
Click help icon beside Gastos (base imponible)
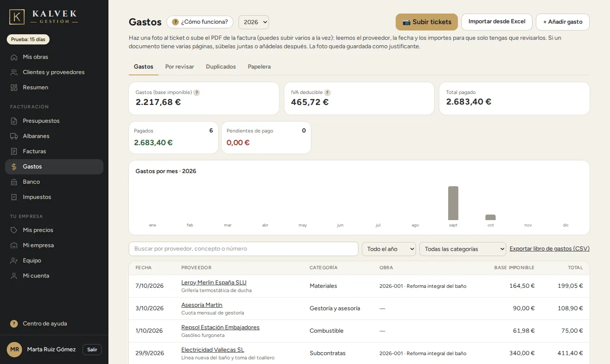197,92
